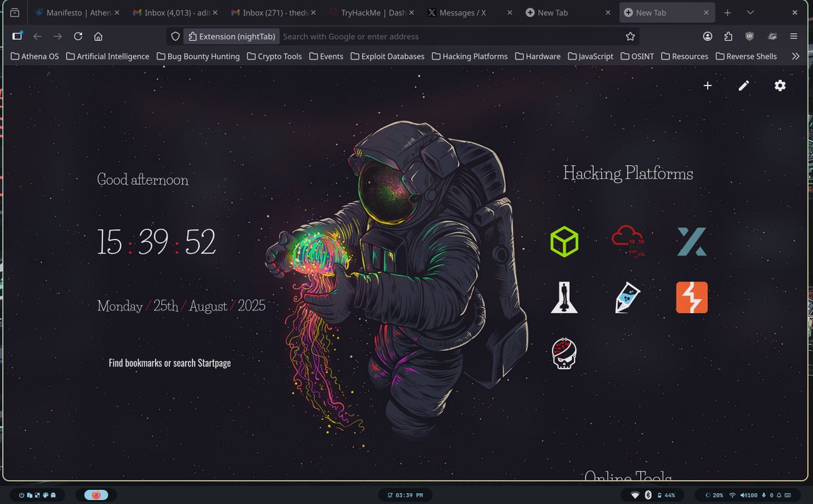Click the Good afternoon greeting text
813x504 pixels.
(x=143, y=180)
